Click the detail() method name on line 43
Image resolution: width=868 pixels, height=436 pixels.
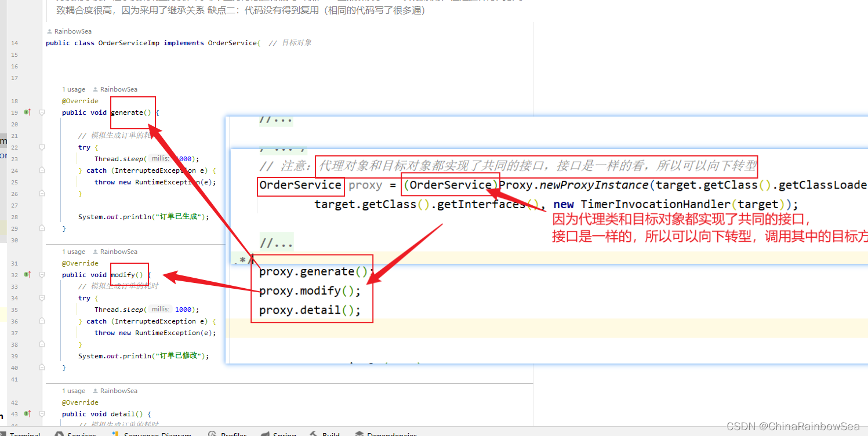pyautogui.click(x=122, y=414)
